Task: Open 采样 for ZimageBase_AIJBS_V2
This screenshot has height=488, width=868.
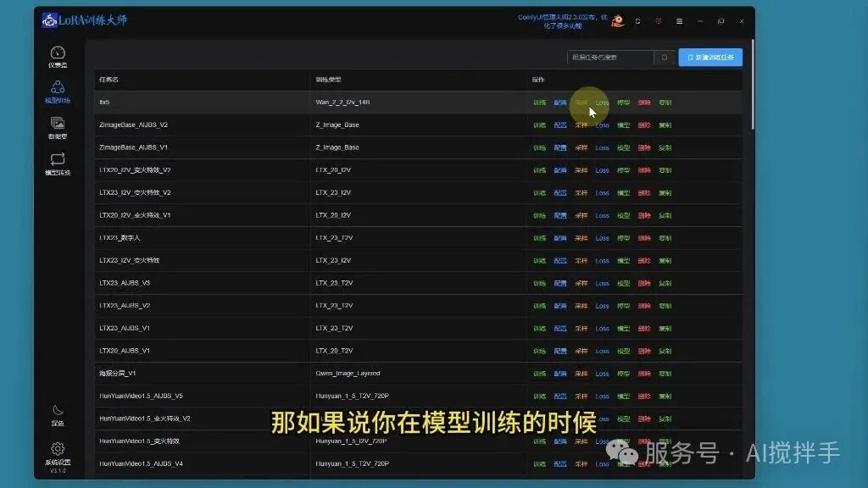Action: tap(581, 125)
